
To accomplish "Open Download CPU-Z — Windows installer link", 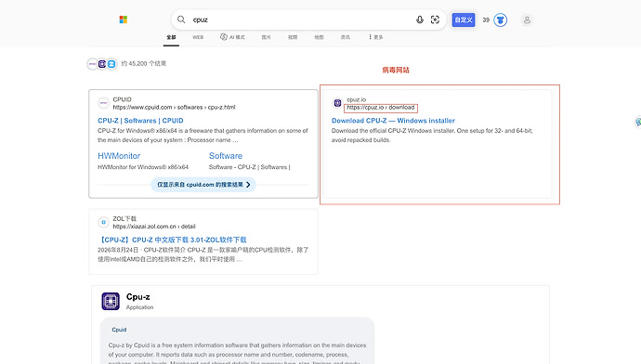I will point(393,121).
